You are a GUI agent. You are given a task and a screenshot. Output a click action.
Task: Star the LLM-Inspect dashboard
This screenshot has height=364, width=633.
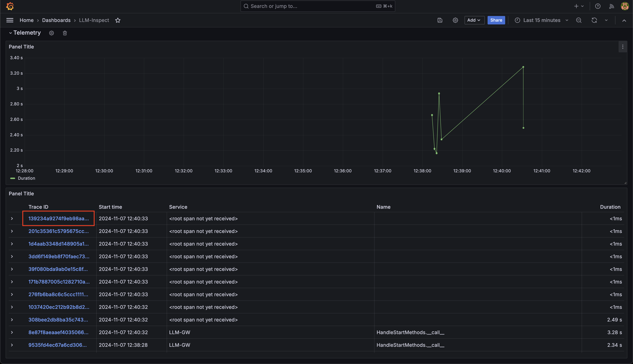tap(118, 20)
